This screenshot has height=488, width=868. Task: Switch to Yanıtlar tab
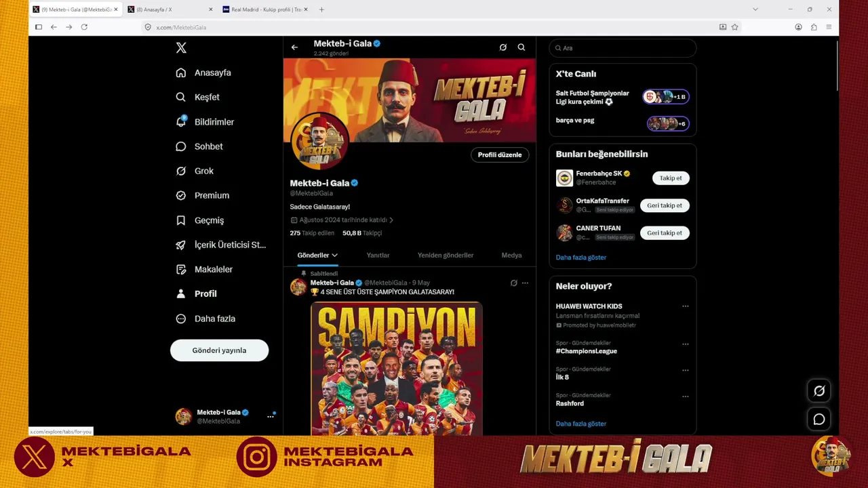pyautogui.click(x=378, y=256)
